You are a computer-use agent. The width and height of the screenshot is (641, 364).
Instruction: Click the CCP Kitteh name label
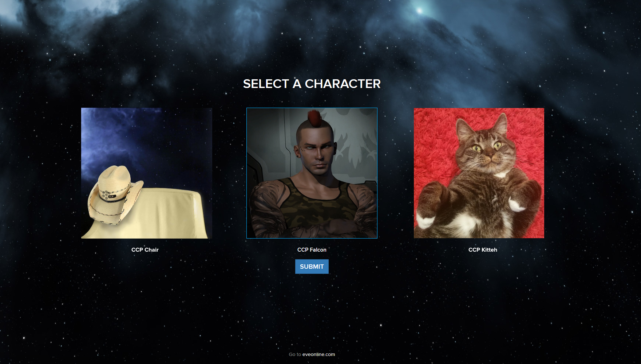[483, 250]
